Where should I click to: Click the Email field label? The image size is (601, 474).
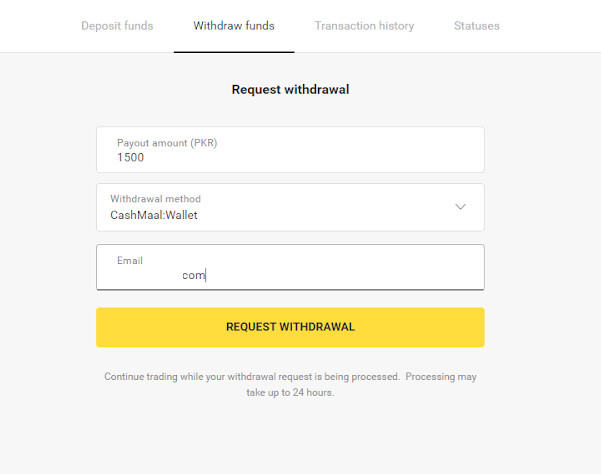click(130, 260)
